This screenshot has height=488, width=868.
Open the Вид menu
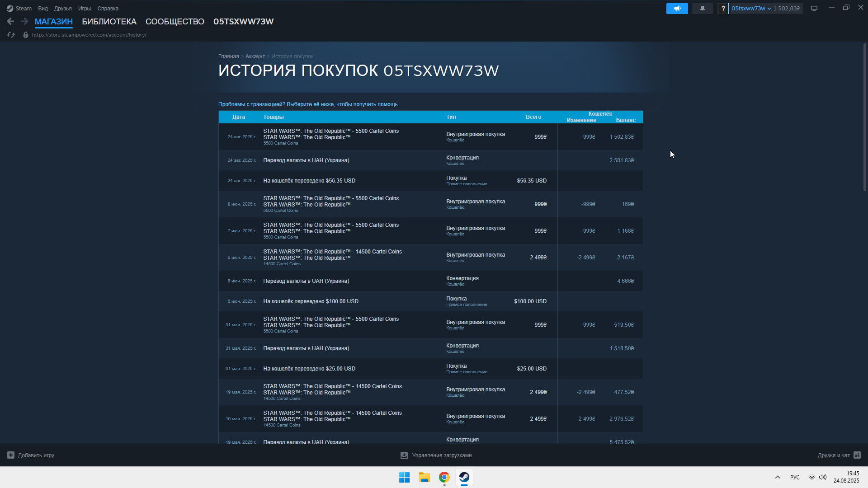tap(43, 9)
